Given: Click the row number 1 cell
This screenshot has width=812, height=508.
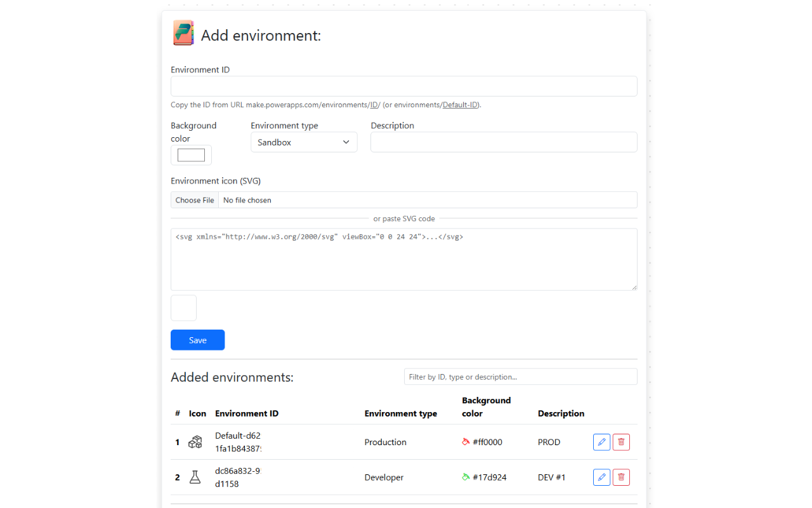Looking at the screenshot, I should (178, 442).
